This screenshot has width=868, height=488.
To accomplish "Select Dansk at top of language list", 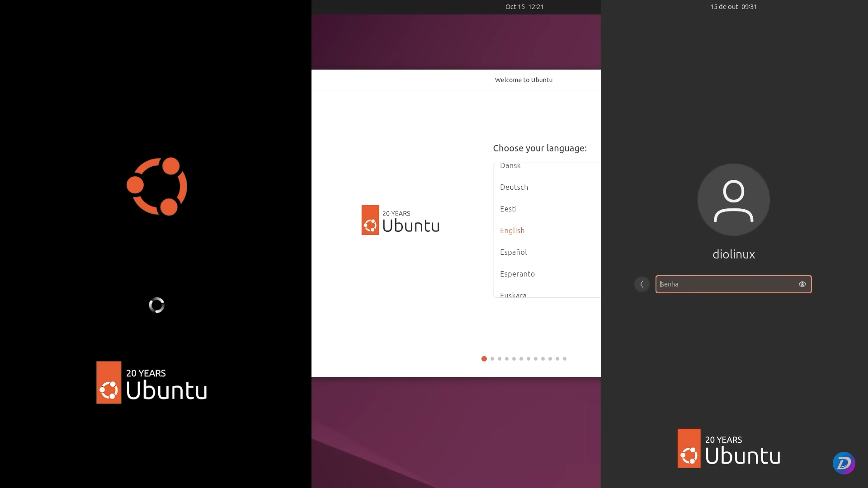I will (x=510, y=166).
